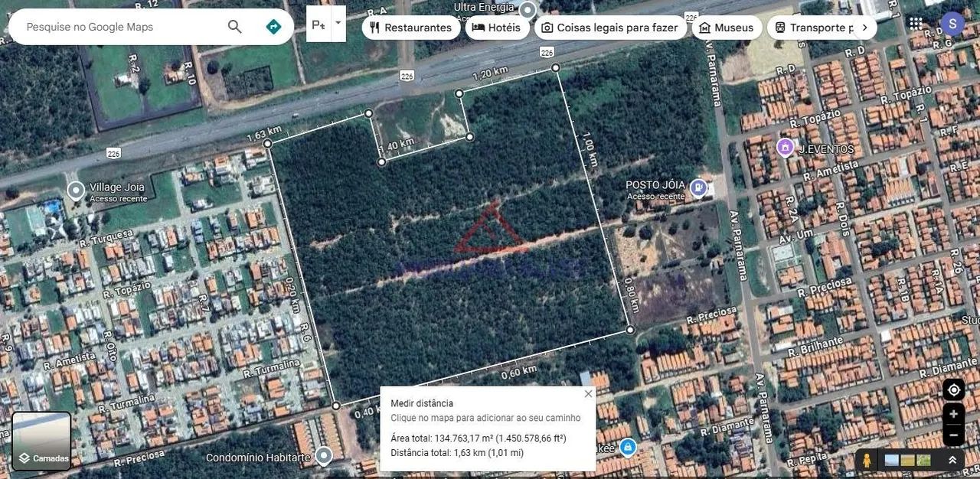Click the 'Medir distância' heading
Screen dimensions: 980x479
(x=422, y=403)
